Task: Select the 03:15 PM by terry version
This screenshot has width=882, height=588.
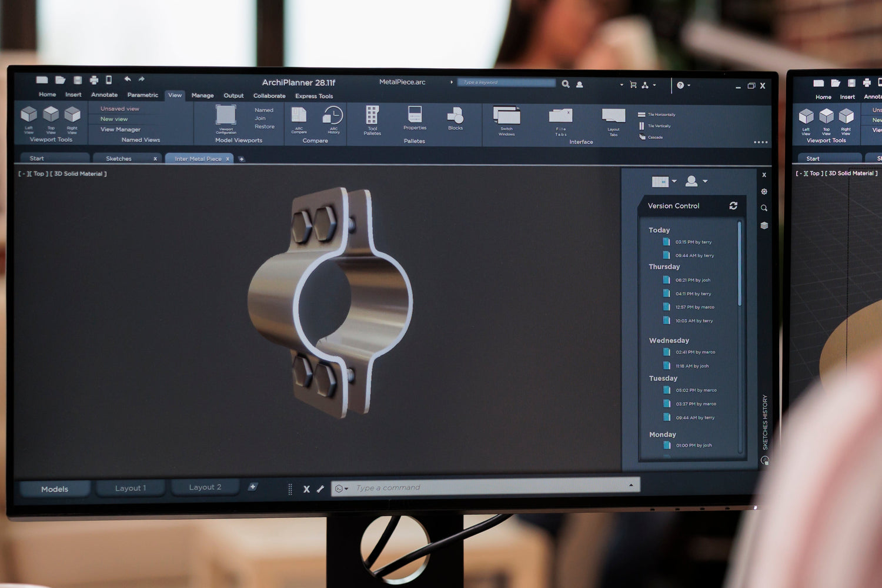Action: [688, 242]
